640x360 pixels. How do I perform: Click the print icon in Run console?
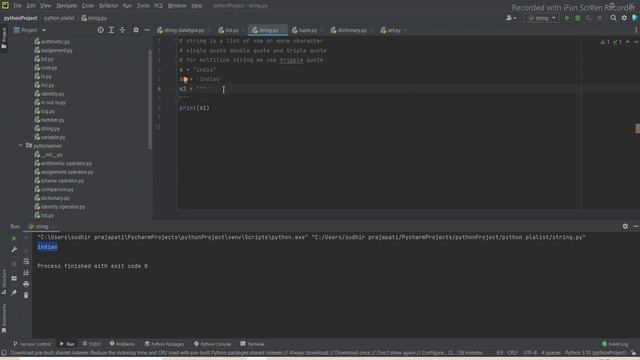pyautogui.click(x=26, y=284)
